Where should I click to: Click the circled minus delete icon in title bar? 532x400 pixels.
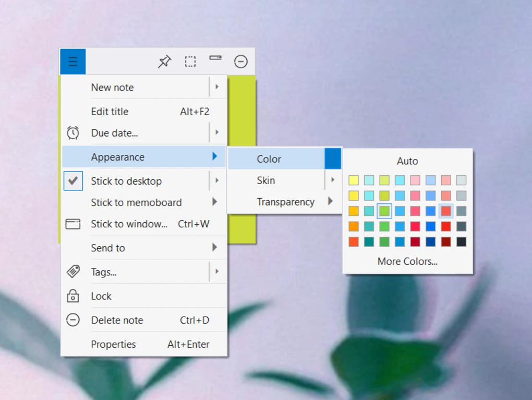tap(241, 62)
